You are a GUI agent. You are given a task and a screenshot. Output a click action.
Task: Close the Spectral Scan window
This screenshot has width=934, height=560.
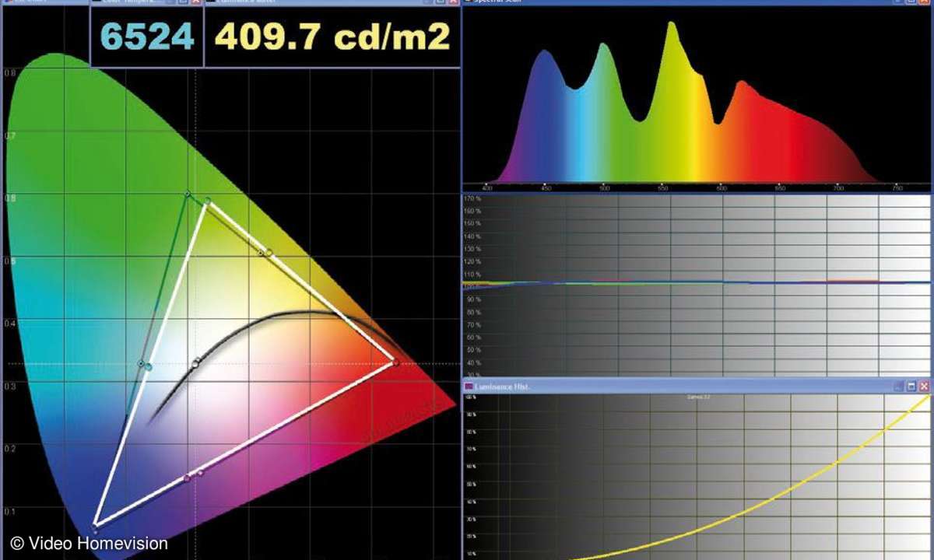pyautogui.click(x=924, y=2)
